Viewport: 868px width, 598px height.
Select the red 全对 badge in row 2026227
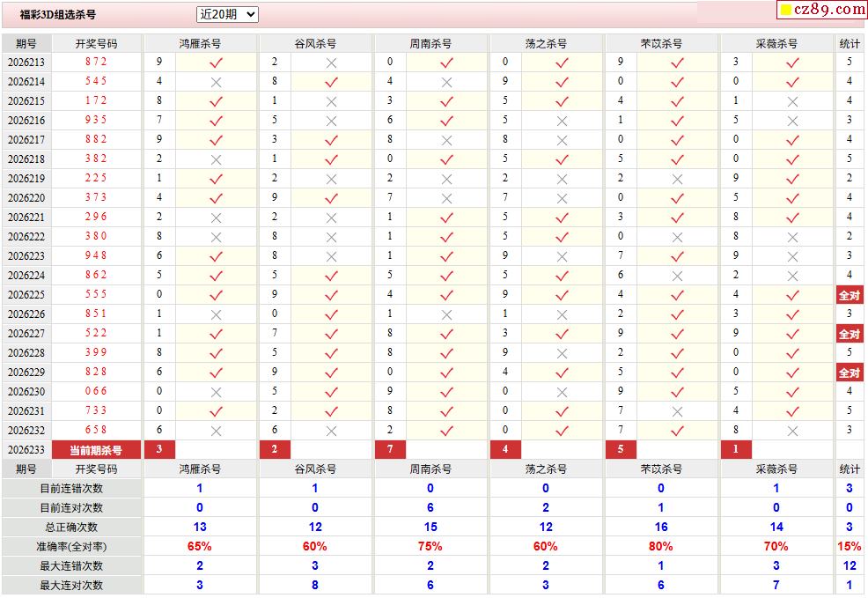click(850, 334)
